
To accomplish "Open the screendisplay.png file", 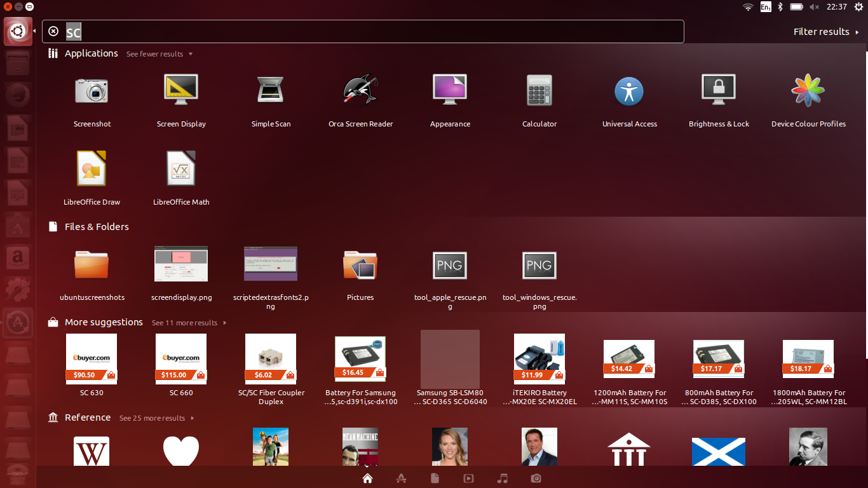I will click(x=181, y=274).
